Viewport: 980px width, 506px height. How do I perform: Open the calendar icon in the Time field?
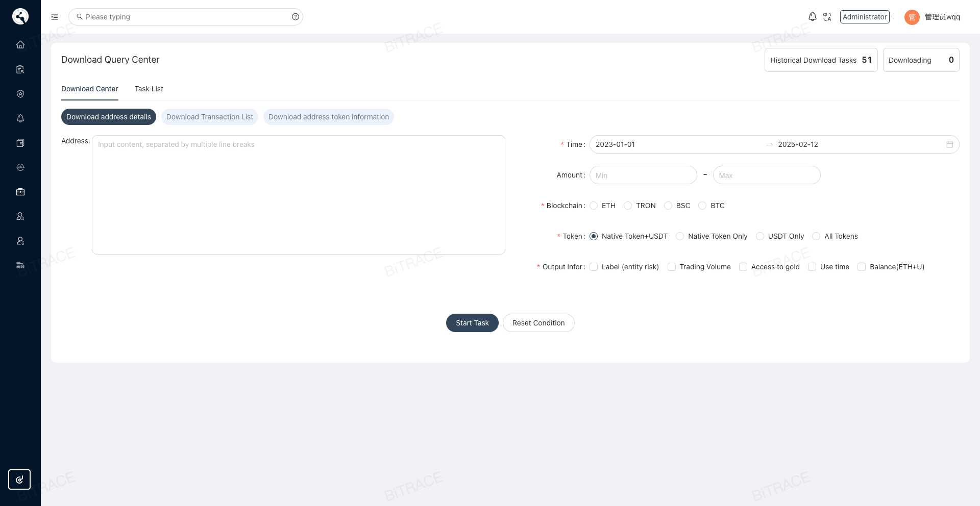[x=950, y=144]
